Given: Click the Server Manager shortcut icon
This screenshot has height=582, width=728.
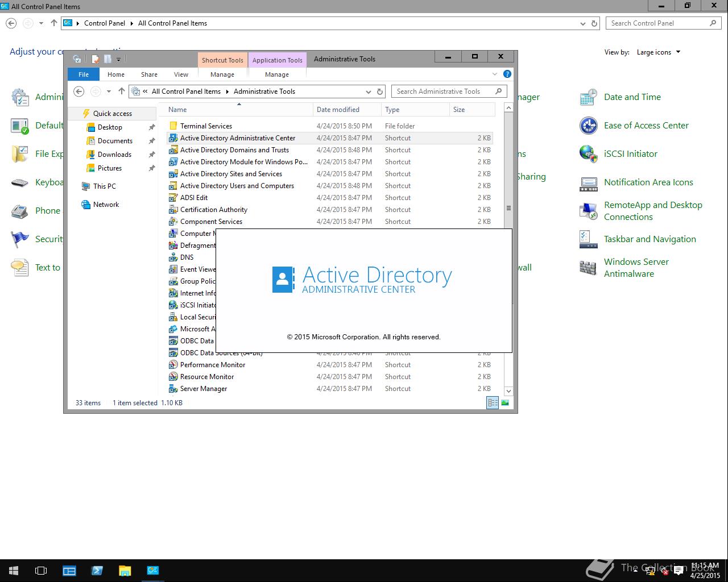Looking at the screenshot, I should pos(173,389).
